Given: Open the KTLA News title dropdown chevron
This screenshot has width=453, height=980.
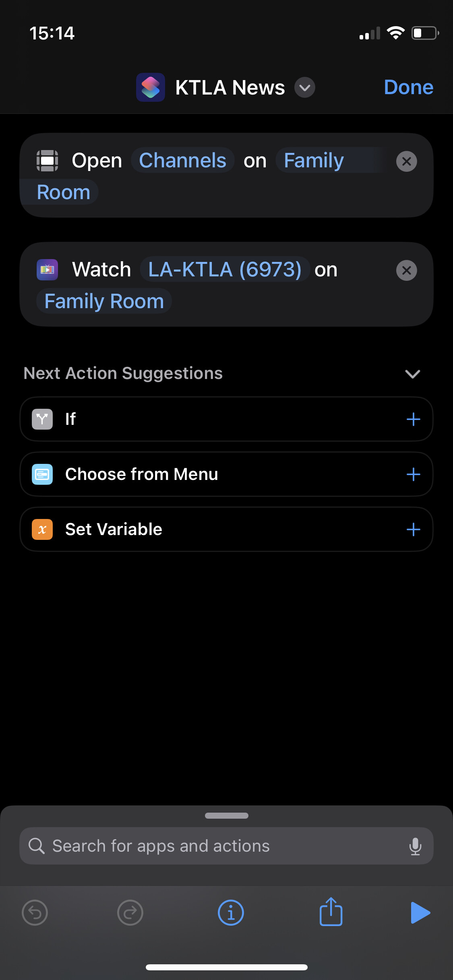Looking at the screenshot, I should tap(305, 87).
